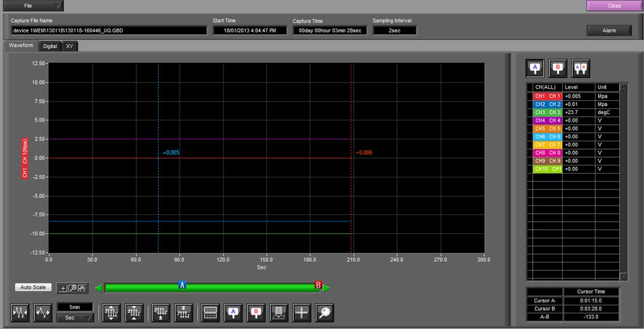This screenshot has width=644, height=329.
Task: Select cursor B level display above channel list
Action: [558, 67]
